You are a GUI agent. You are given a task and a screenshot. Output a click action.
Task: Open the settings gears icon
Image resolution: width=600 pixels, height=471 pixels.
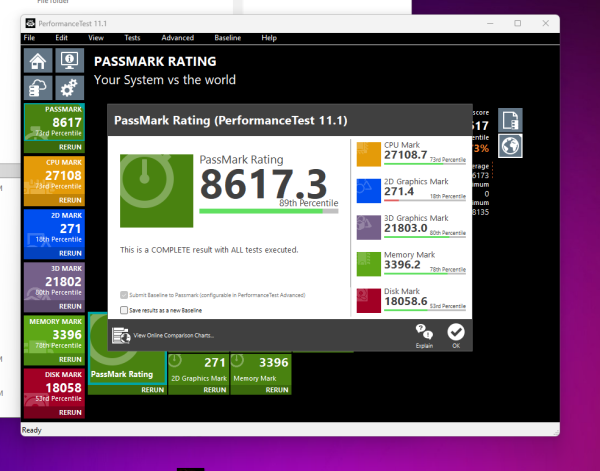pyautogui.click(x=69, y=88)
